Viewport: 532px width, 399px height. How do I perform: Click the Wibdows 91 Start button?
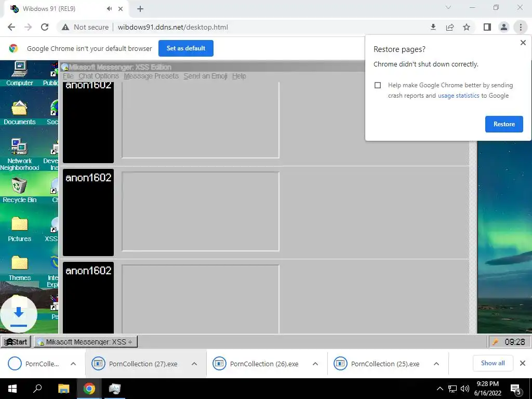16,342
